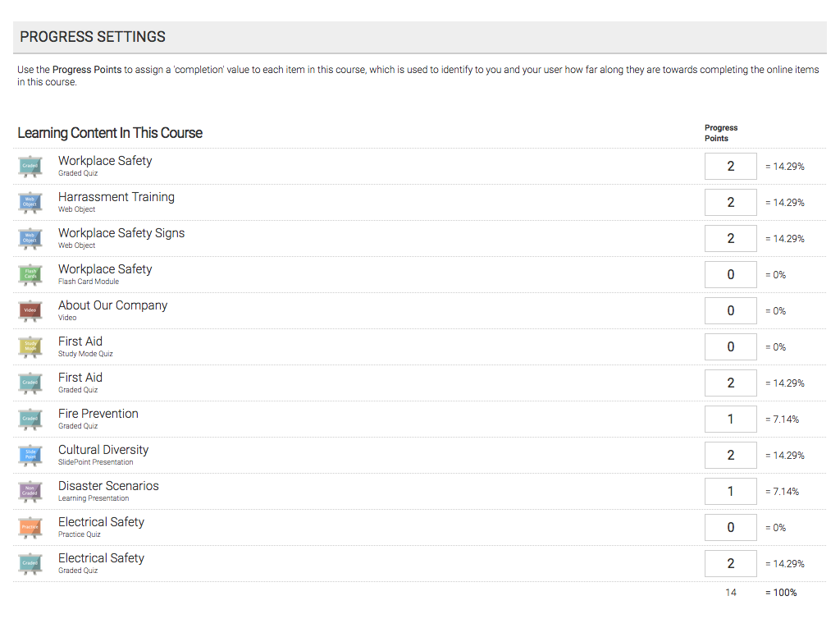Focus the Disaster Scenarios progress points field
This screenshot has height=619, width=840.
point(731,492)
